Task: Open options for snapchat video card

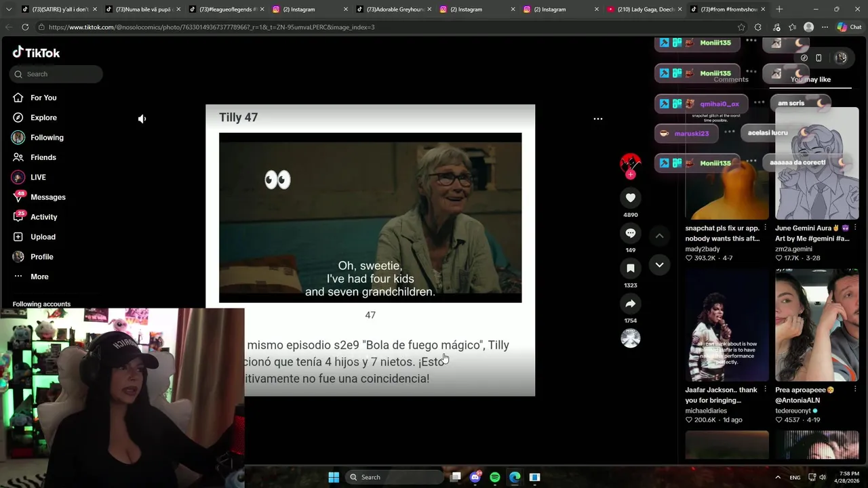Action: (766, 228)
